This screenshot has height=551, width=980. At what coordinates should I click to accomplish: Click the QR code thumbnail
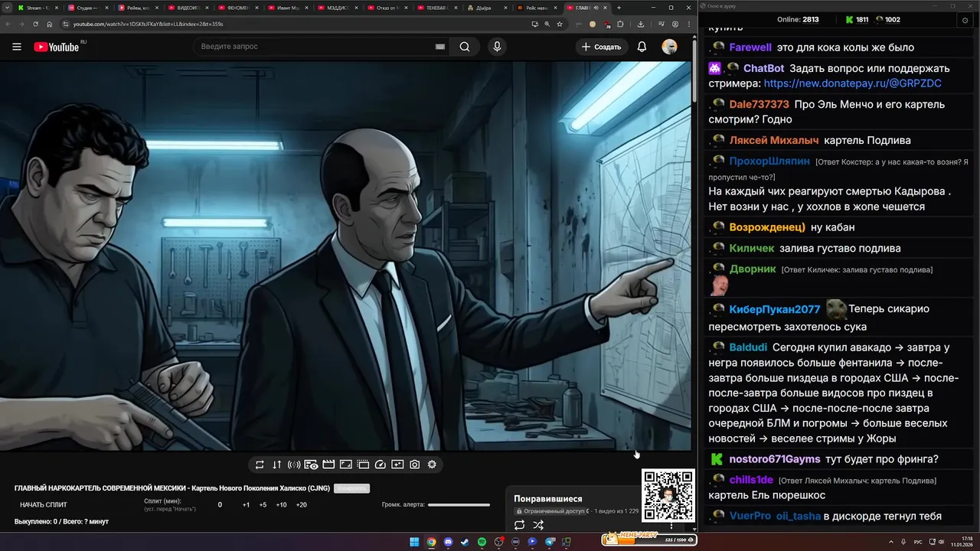[x=668, y=495]
